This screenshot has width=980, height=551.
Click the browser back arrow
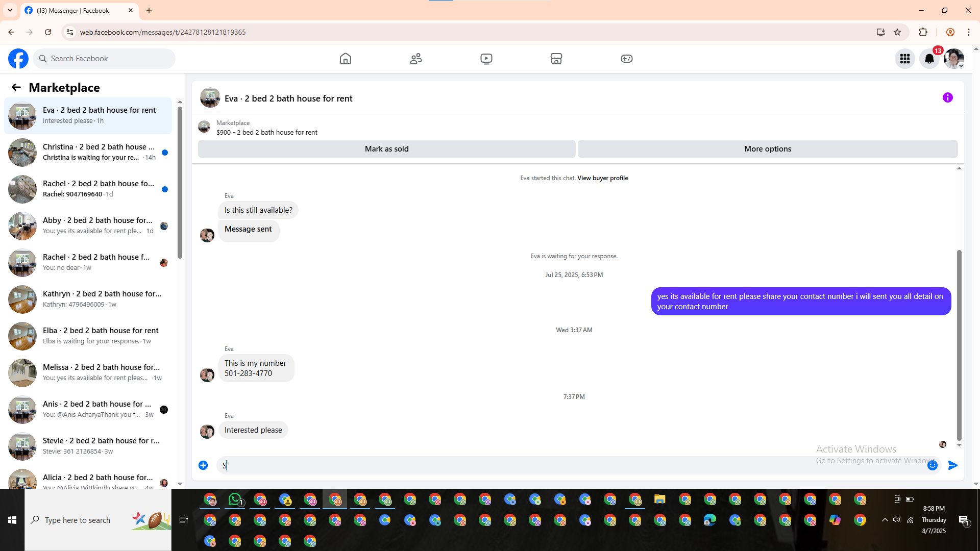(11, 32)
